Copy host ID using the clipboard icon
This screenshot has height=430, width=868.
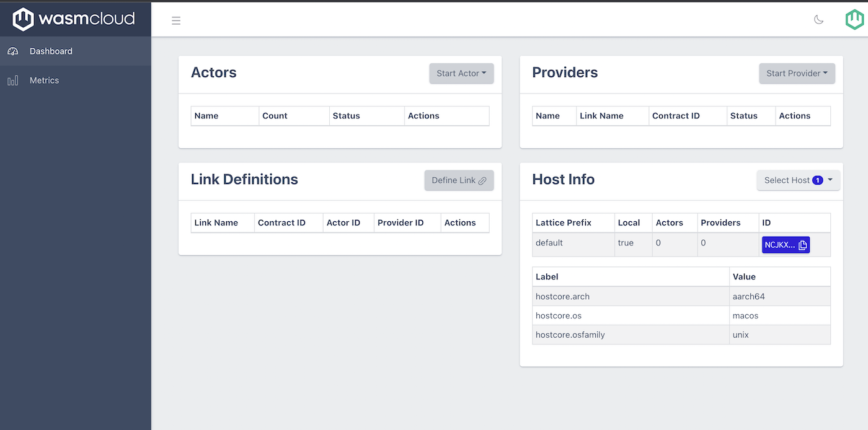coord(802,245)
